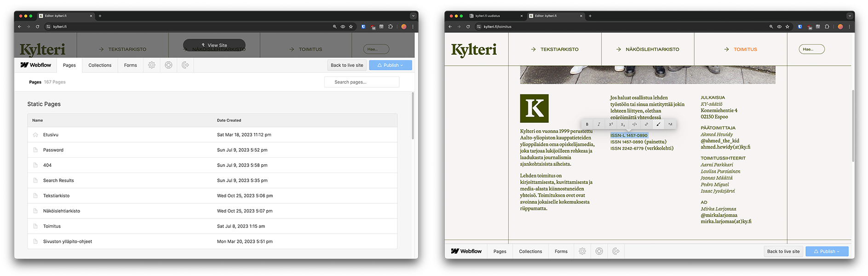868x276 pixels.
Task: Bookmark the page with star in left window
Action: click(351, 27)
